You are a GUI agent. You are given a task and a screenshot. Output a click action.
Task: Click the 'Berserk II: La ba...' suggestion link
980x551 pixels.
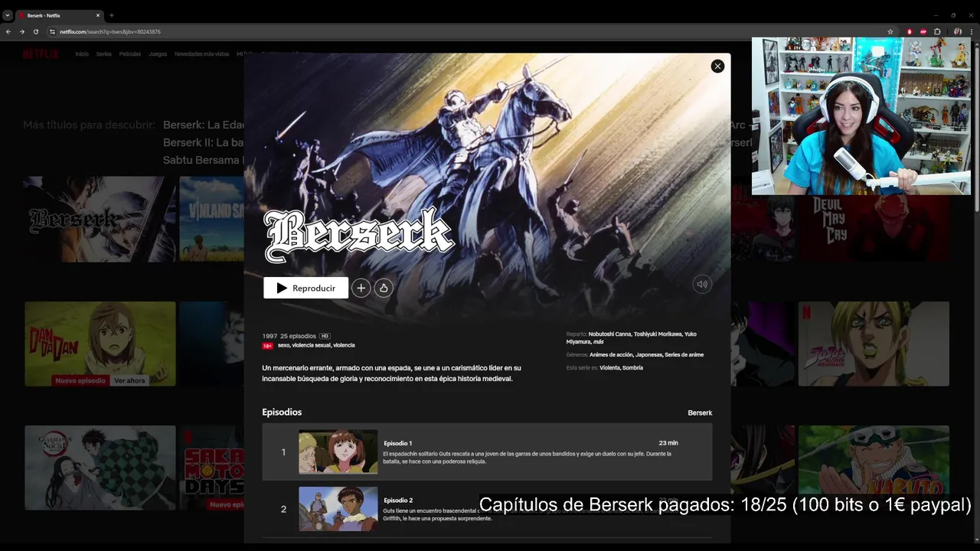click(x=204, y=142)
